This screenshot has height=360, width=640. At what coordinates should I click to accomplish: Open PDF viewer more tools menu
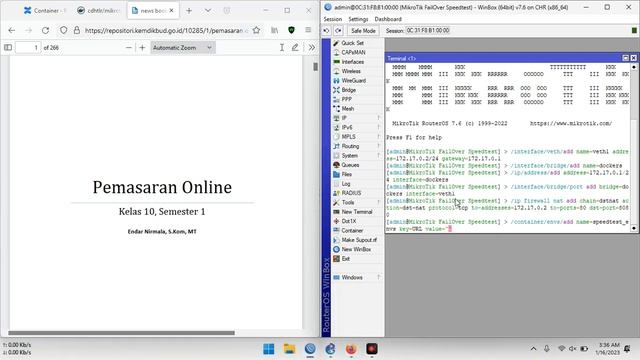pyautogui.click(x=312, y=48)
